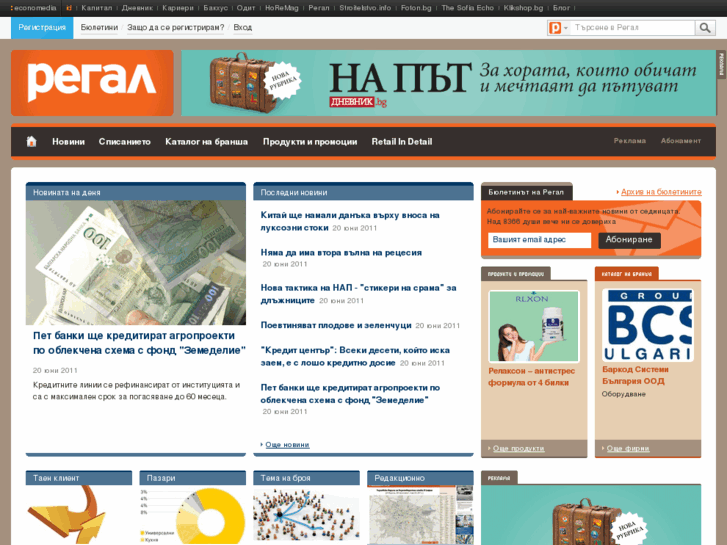The height and width of the screenshot is (545, 727).
Task: Open the id icon in top bar
Action: (69, 8)
